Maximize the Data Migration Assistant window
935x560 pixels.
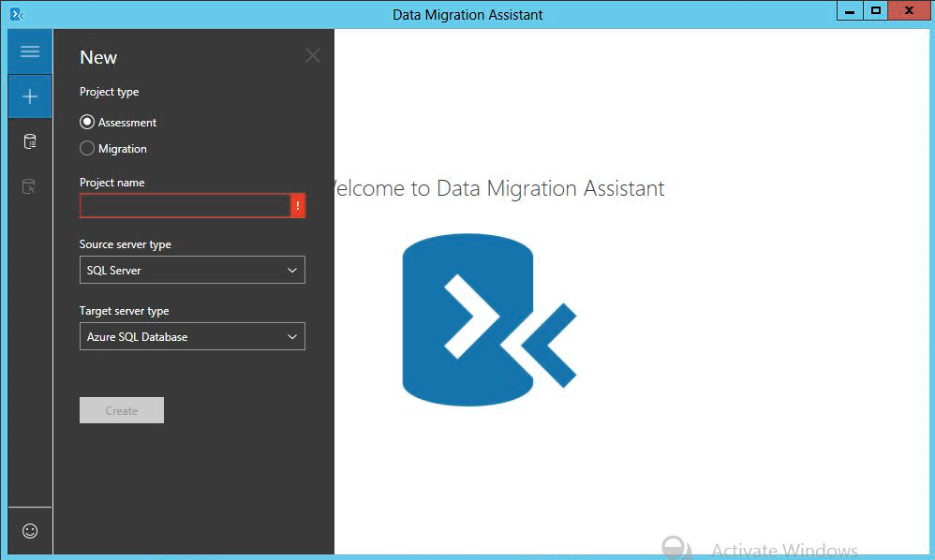point(875,10)
